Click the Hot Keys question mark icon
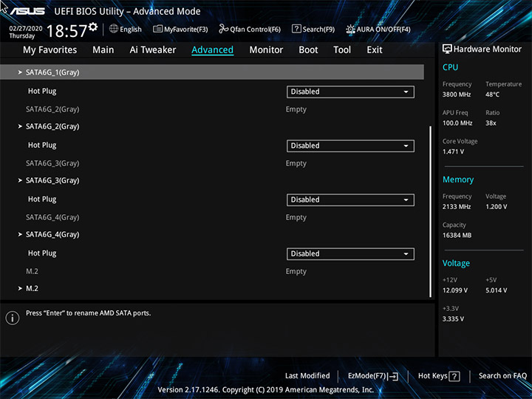 [454, 376]
